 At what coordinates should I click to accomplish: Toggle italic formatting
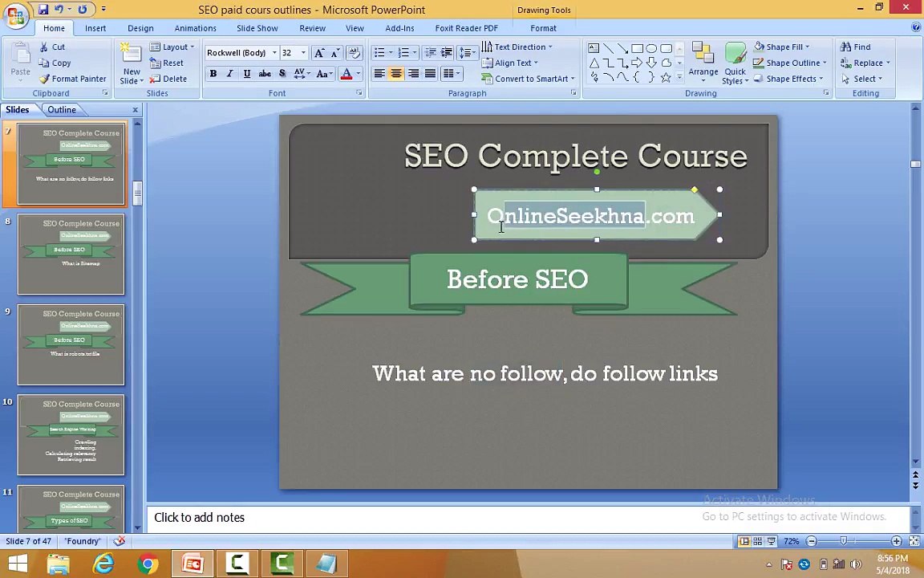[230, 74]
